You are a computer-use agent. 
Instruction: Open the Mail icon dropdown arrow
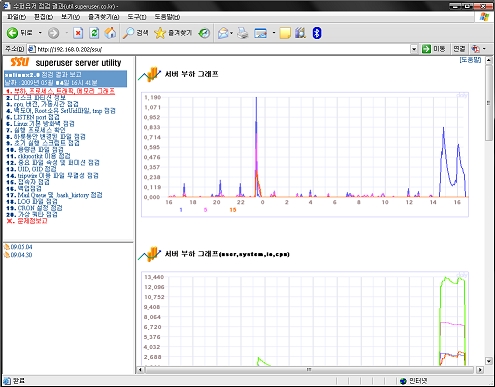[231, 33]
